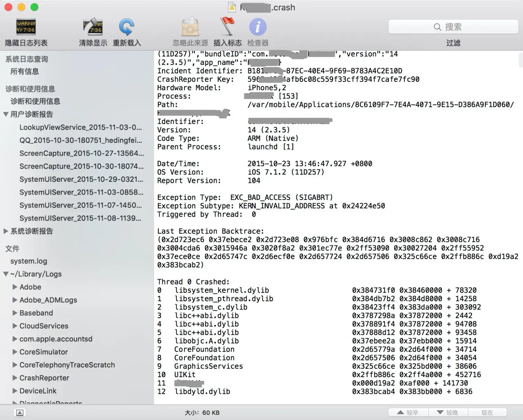Click the Insert Marker flag icon (插入标志)
Image resolution: width=523 pixels, height=420 pixels.
coord(227,27)
